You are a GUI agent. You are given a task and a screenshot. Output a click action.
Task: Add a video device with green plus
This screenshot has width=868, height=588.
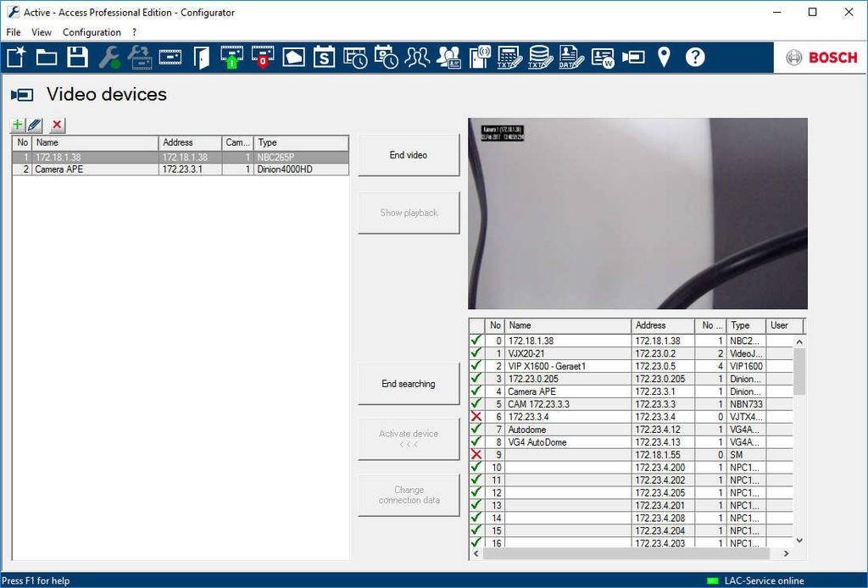(18, 125)
